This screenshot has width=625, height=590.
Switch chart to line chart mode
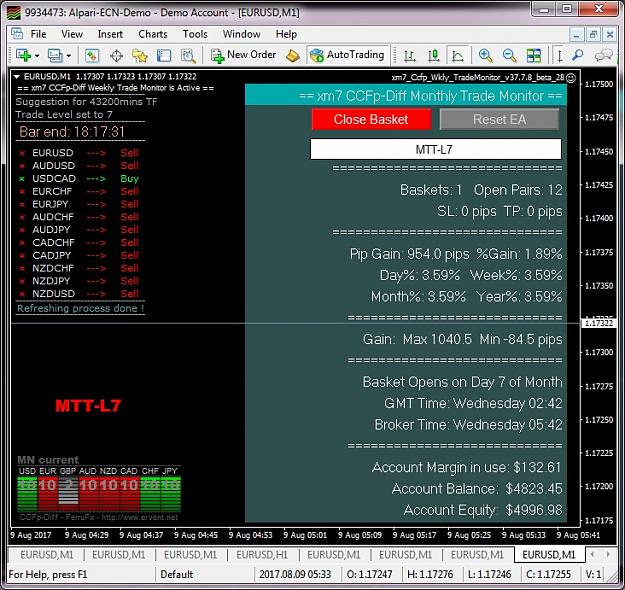457,55
